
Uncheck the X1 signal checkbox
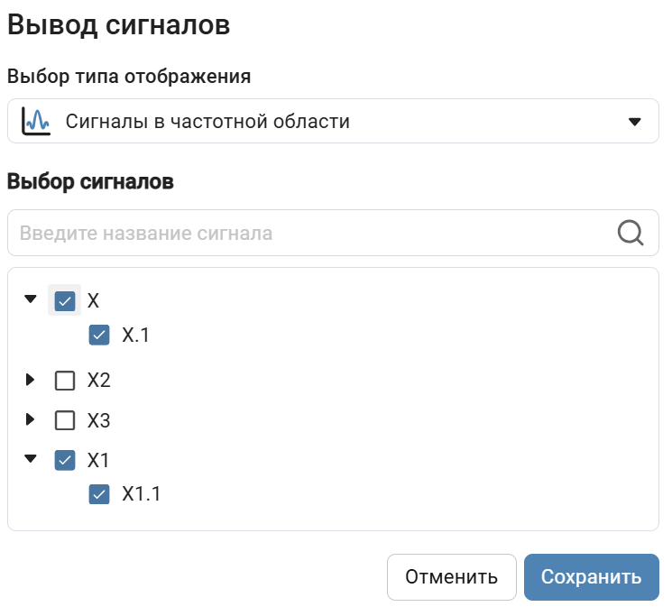(x=65, y=460)
